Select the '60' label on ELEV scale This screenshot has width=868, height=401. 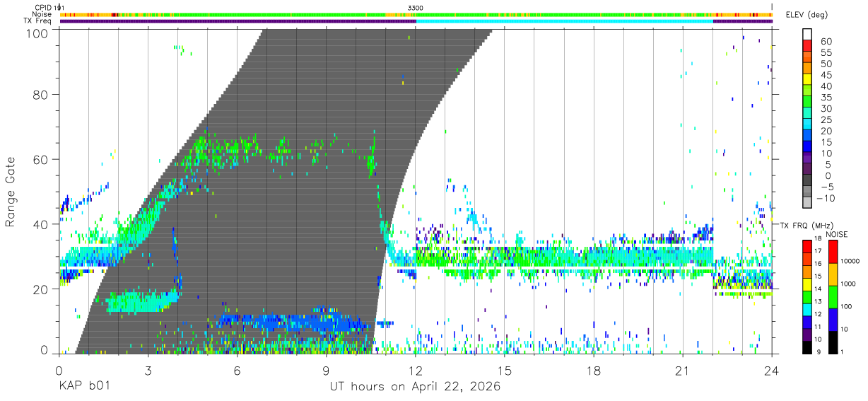[826, 41]
